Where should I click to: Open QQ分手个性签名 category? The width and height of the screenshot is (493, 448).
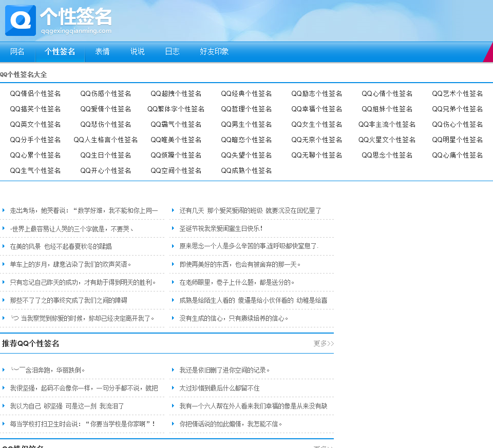click(35, 140)
